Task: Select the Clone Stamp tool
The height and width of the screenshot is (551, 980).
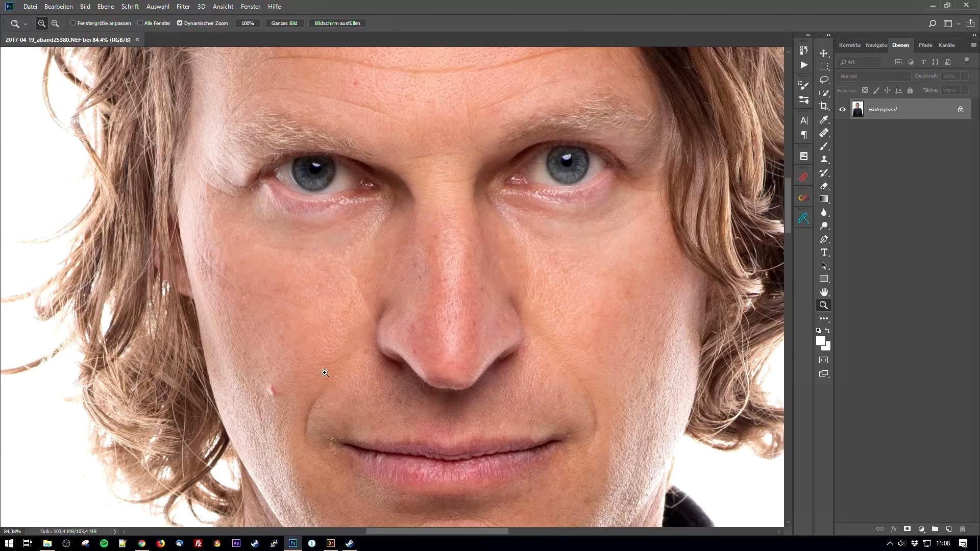Action: coord(824,159)
